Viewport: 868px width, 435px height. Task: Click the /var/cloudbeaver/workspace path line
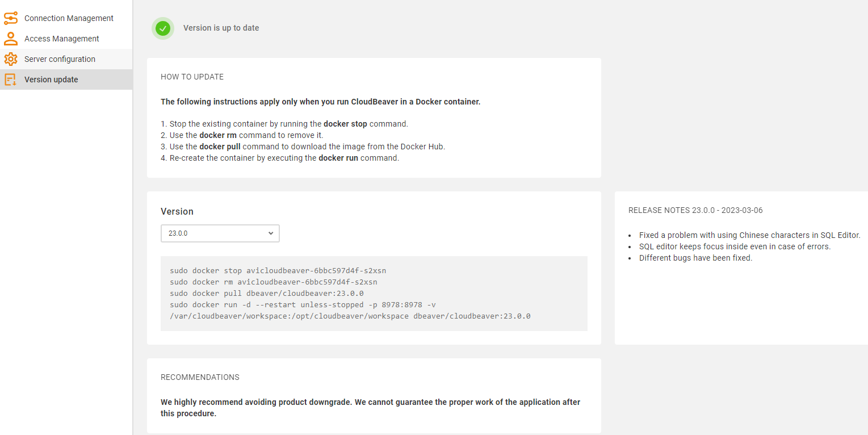point(350,316)
